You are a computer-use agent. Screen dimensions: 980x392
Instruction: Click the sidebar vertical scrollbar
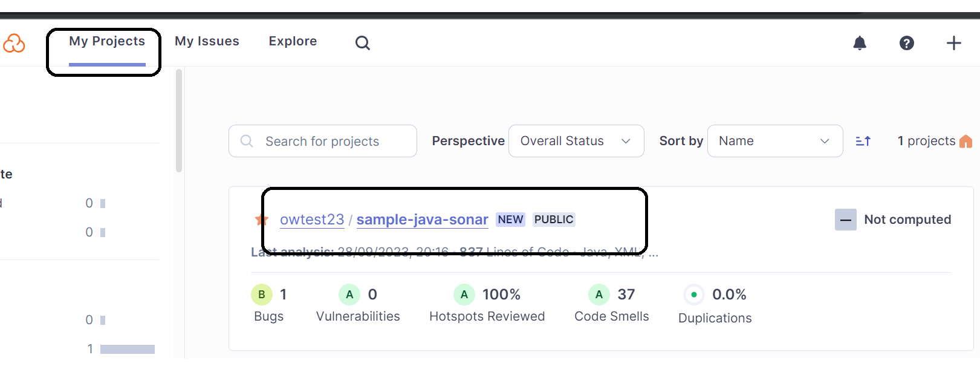(x=179, y=121)
